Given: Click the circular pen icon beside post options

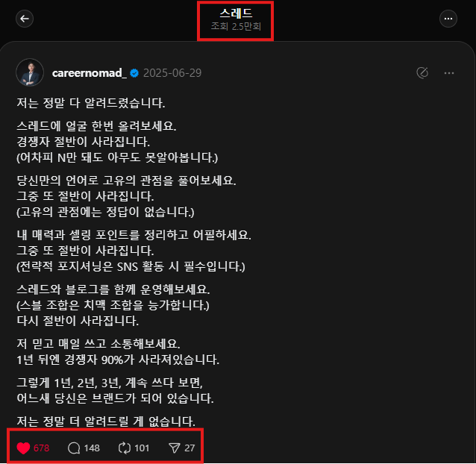Looking at the screenshot, I should 422,73.
